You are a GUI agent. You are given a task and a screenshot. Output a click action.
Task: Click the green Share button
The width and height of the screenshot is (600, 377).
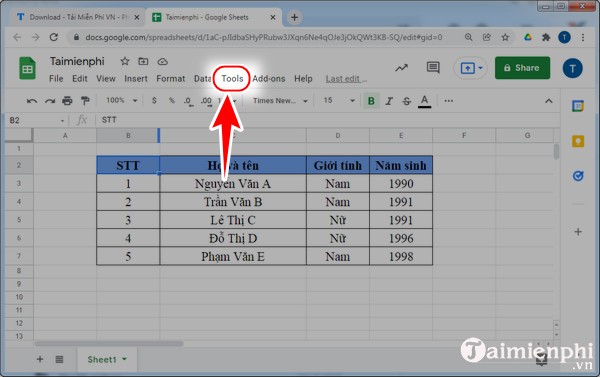(522, 68)
